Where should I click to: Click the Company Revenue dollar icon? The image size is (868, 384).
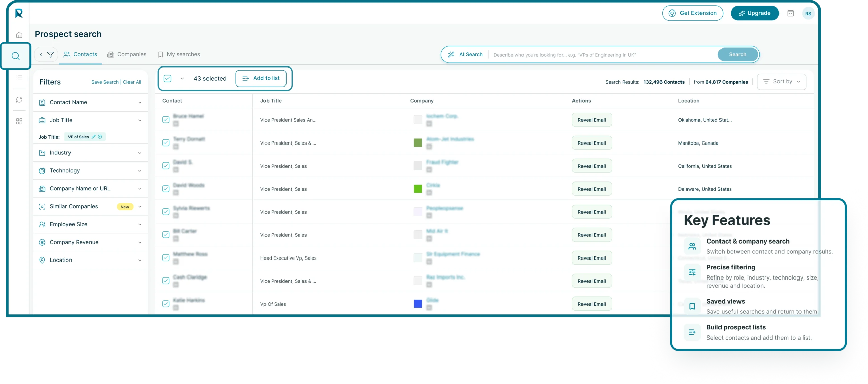42,242
